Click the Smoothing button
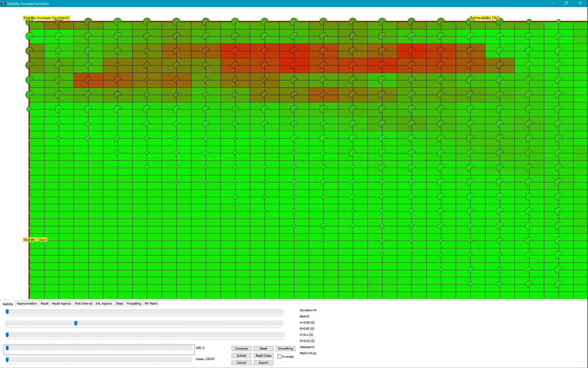 [285, 348]
